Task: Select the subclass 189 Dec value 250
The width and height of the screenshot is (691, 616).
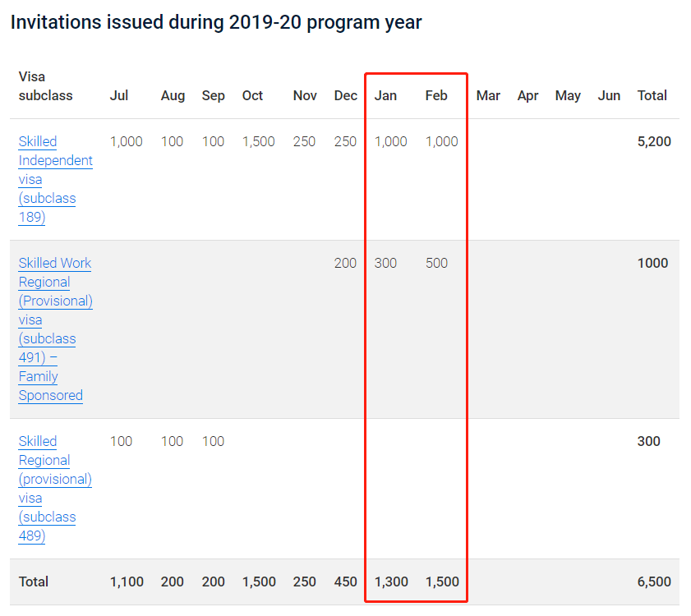Action: point(345,141)
